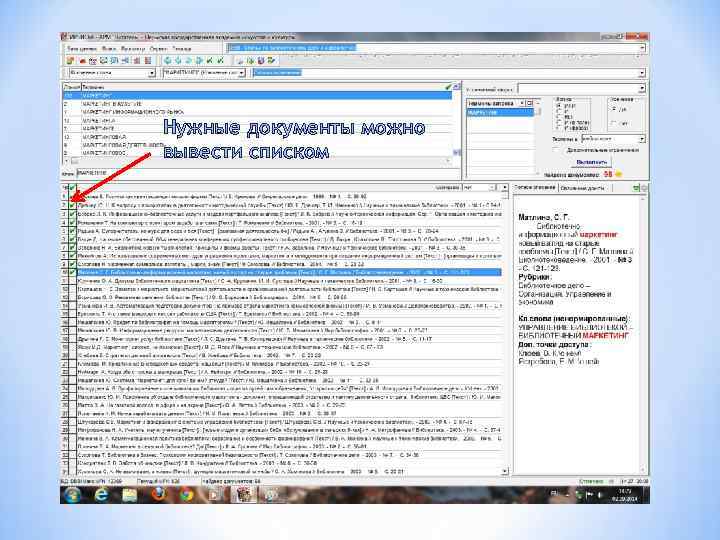
Task: Open the МАРКЕТИНГ query dropdown next to search type
Action: click(x=242, y=73)
